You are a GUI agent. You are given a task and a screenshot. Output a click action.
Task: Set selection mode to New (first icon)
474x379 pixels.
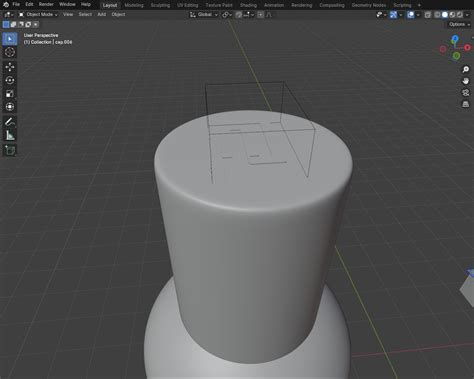click(6, 24)
